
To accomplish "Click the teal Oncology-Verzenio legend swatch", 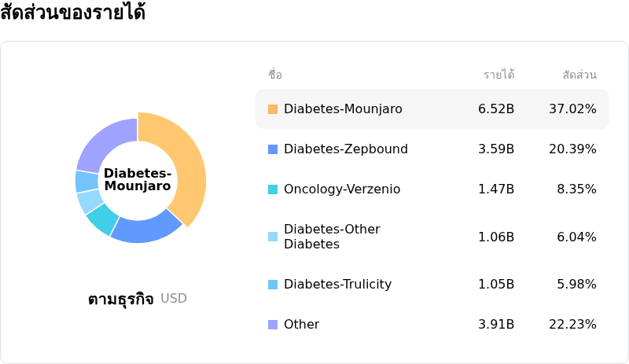I will 273,189.
